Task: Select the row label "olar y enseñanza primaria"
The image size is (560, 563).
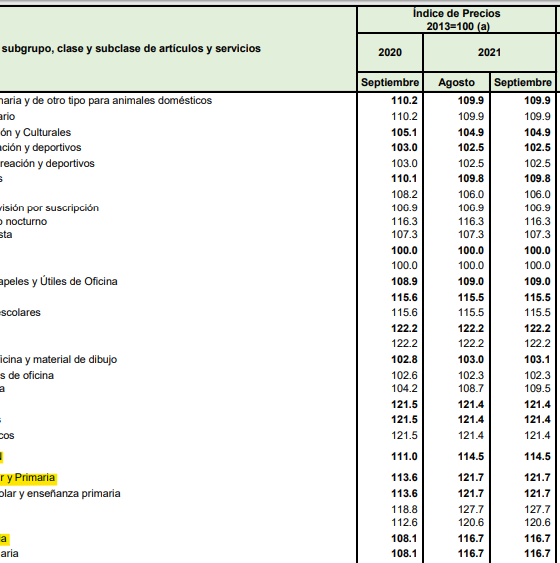Action: click(x=60, y=494)
